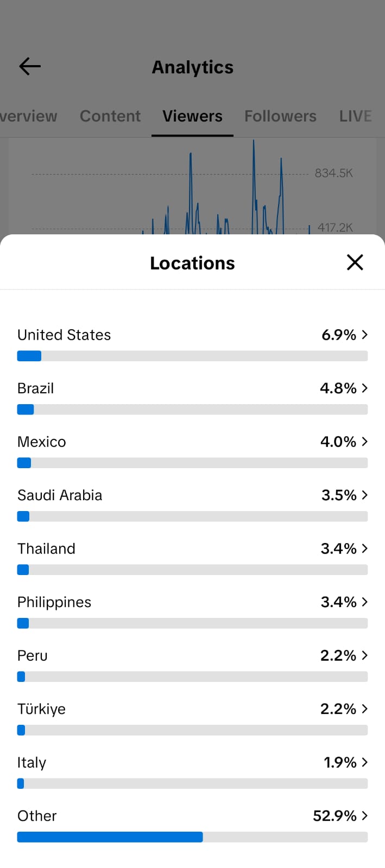Click the United States label
Viewport: 385px width, 868px height.
tap(64, 335)
